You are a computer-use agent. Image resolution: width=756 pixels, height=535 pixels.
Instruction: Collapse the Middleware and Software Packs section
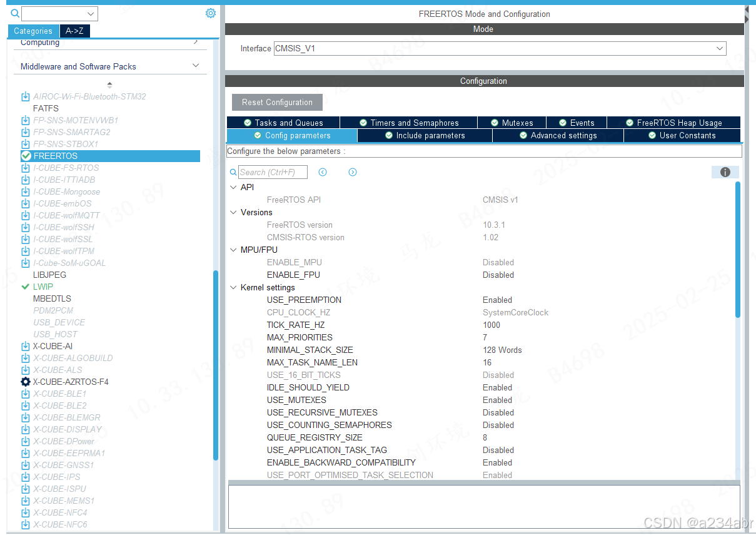click(x=196, y=66)
